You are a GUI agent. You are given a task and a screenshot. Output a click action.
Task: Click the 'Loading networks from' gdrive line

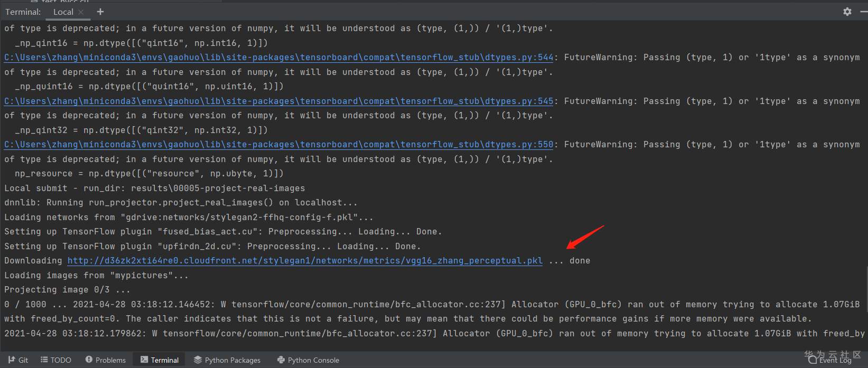[x=189, y=217]
